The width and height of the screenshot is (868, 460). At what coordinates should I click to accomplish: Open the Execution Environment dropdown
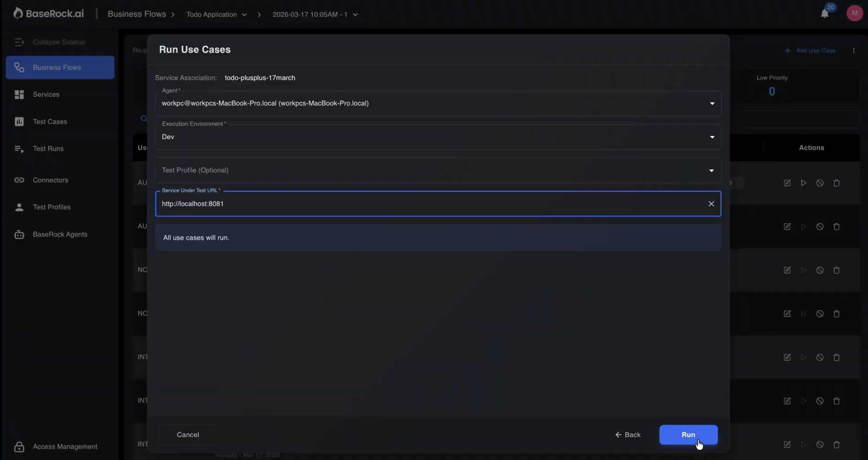click(712, 137)
